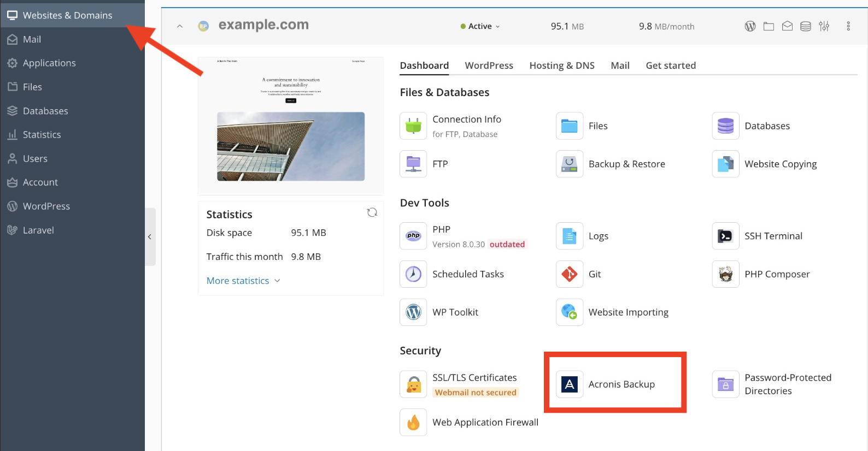Open the Databases stack icon in dashboard
Screen dimensions: 868x451
[x=725, y=126]
